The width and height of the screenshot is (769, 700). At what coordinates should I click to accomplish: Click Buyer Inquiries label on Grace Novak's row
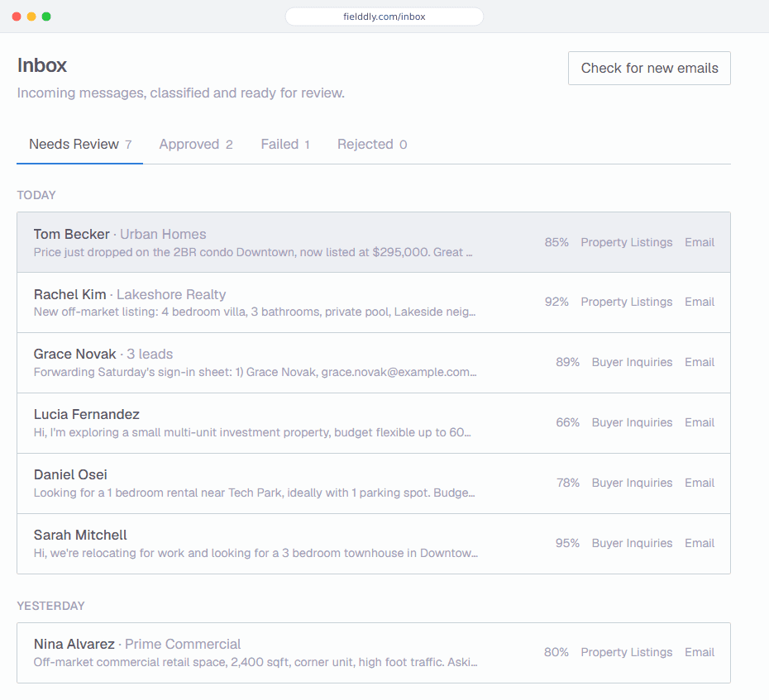click(x=632, y=362)
